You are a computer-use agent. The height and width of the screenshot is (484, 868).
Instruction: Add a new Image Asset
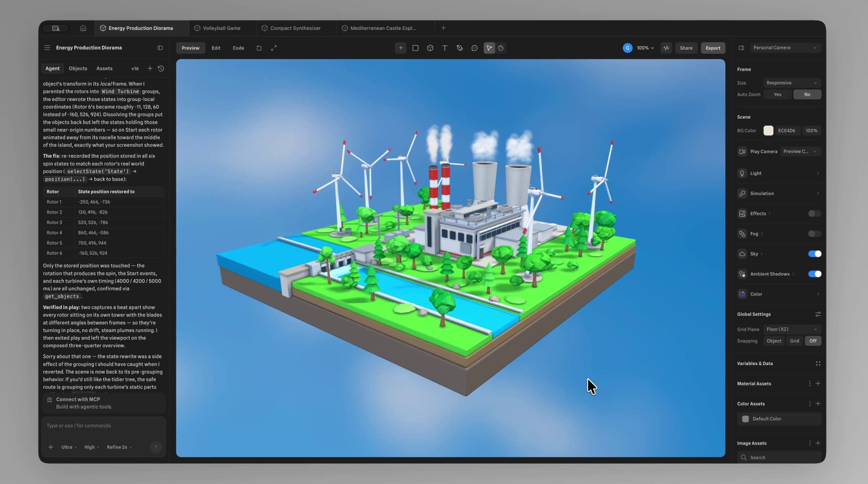pos(818,443)
